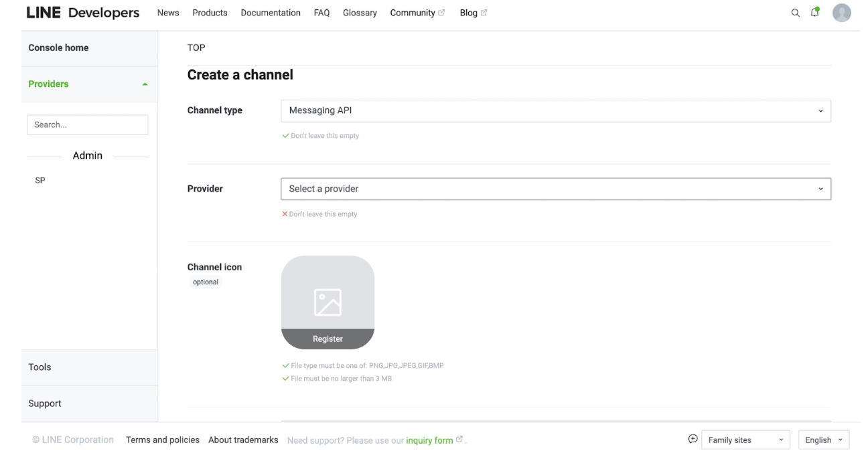
Task: Open the Glossary menu item
Action: (x=360, y=13)
